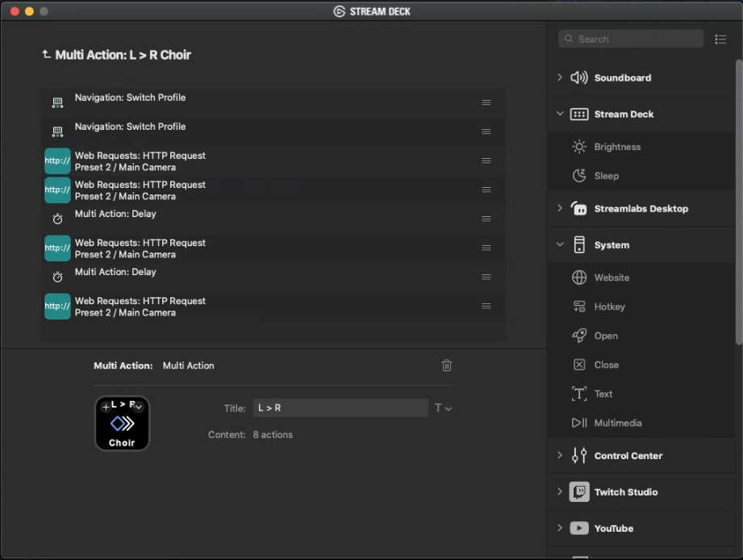Click the Control Center sliders icon
The image size is (743, 560).
579,455
